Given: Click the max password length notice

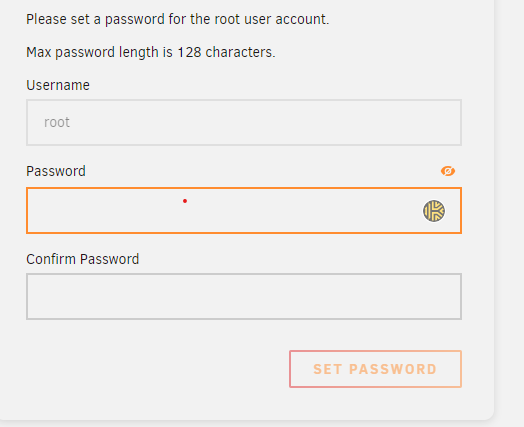Looking at the screenshot, I should [x=151, y=52].
